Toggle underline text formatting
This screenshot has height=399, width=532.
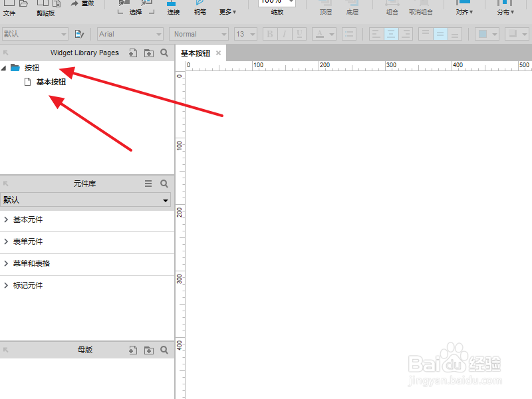coord(299,34)
